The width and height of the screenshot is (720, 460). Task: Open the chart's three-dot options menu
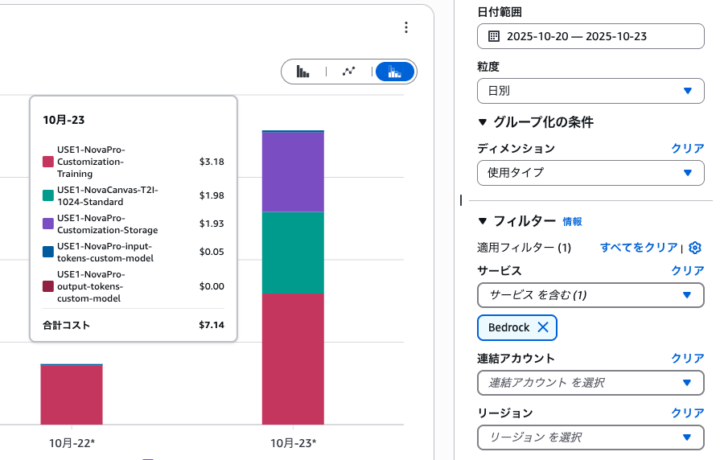405,28
